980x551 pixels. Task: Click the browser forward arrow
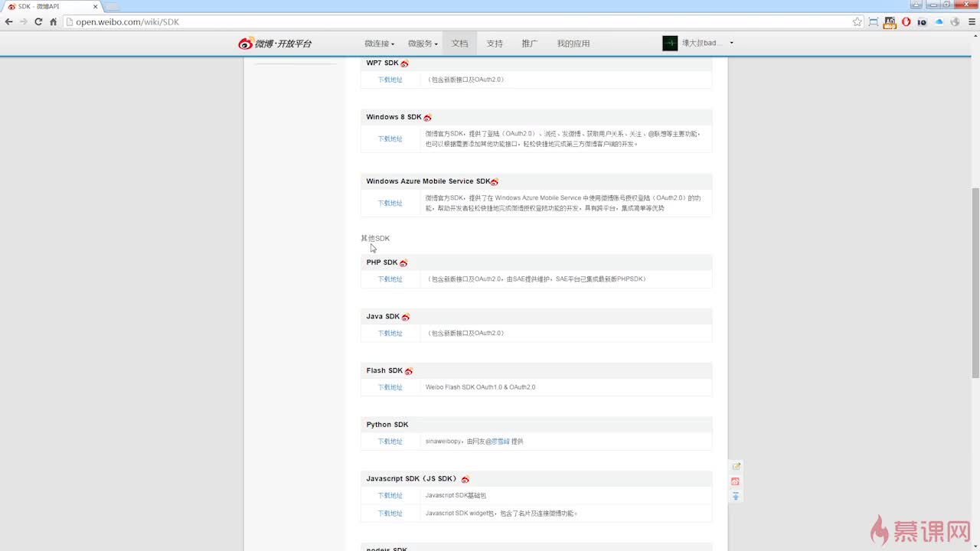point(24,22)
